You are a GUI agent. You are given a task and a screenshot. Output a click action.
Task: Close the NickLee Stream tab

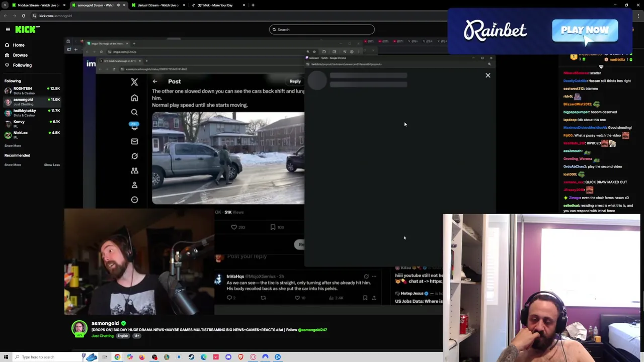click(x=64, y=5)
